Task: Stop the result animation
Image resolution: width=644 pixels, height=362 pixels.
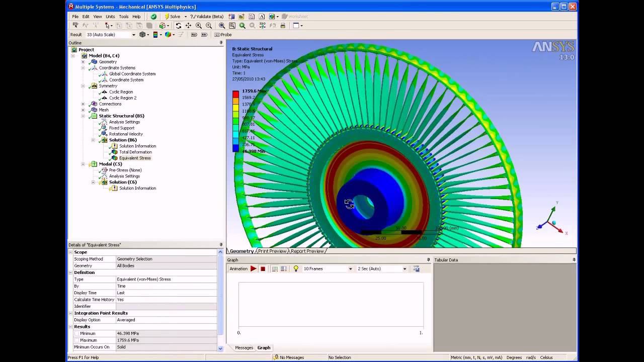Action: (263, 269)
